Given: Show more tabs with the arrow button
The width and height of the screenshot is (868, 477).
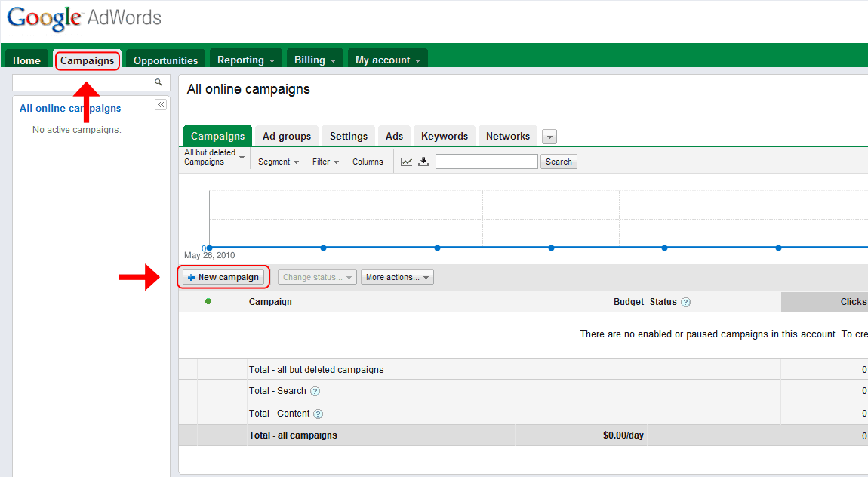Looking at the screenshot, I should pos(549,137).
